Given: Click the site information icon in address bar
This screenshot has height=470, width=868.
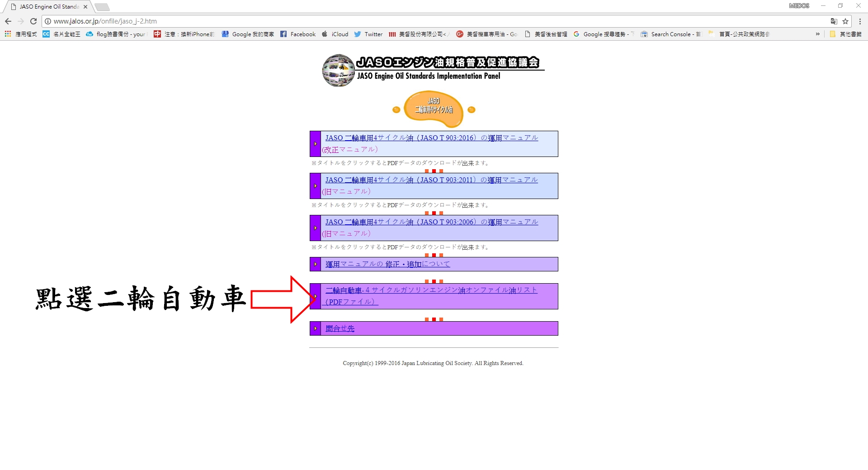Looking at the screenshot, I should pos(48,21).
